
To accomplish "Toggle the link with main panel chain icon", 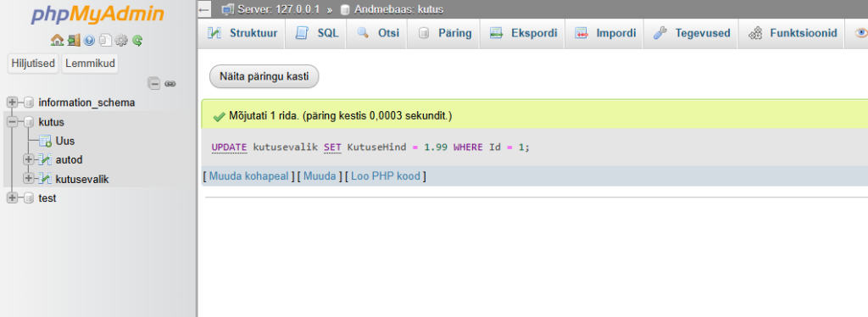I will pyautogui.click(x=170, y=84).
